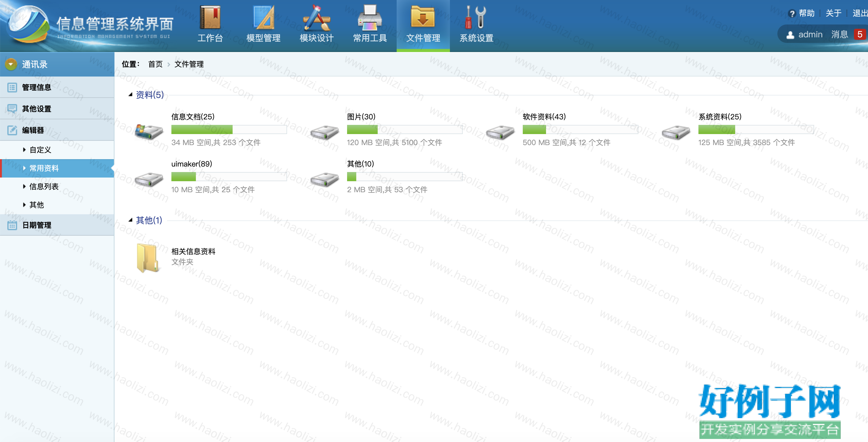Image resolution: width=868 pixels, height=442 pixels.
Task: Click the globe logo icon
Action: 28,24
